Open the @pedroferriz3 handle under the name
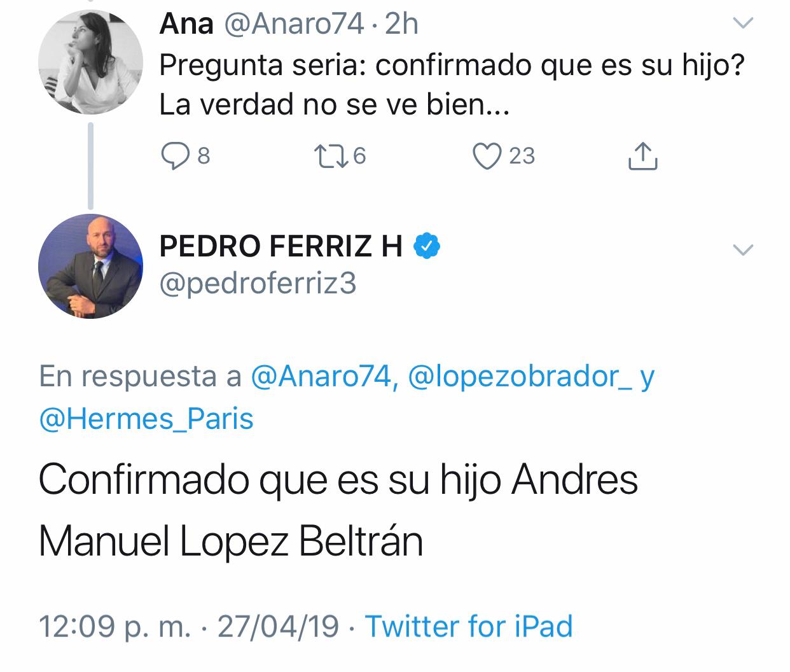The height and width of the screenshot is (672, 790). [258, 284]
